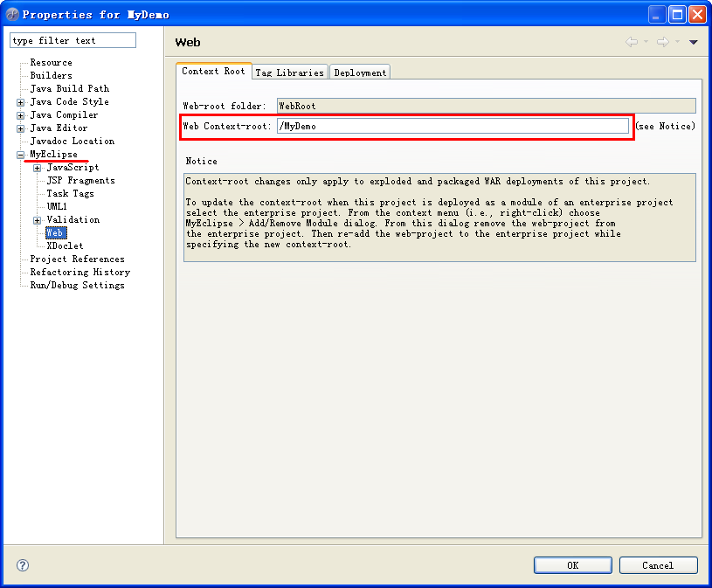
Task: Switch to the Tag Libraries tab
Action: pos(290,73)
